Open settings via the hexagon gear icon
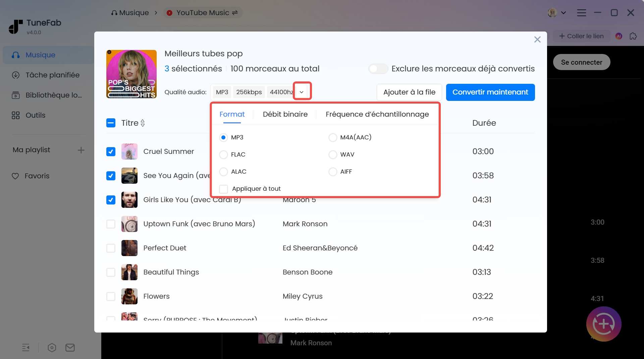 (52, 348)
